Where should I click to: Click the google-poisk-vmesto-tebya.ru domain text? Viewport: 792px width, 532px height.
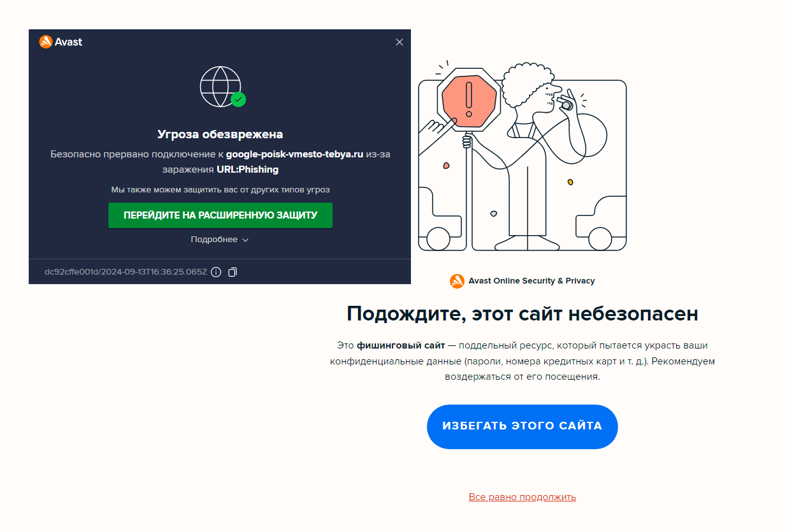coord(294,154)
